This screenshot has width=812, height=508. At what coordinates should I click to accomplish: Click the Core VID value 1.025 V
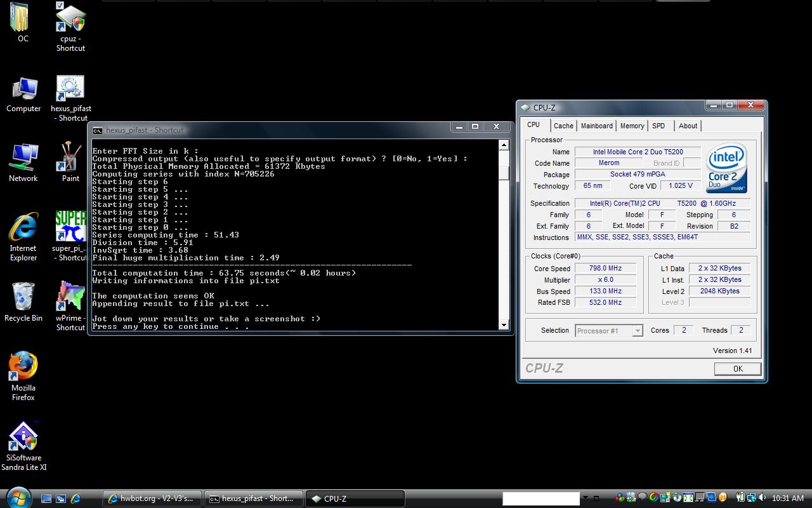pyautogui.click(x=681, y=186)
